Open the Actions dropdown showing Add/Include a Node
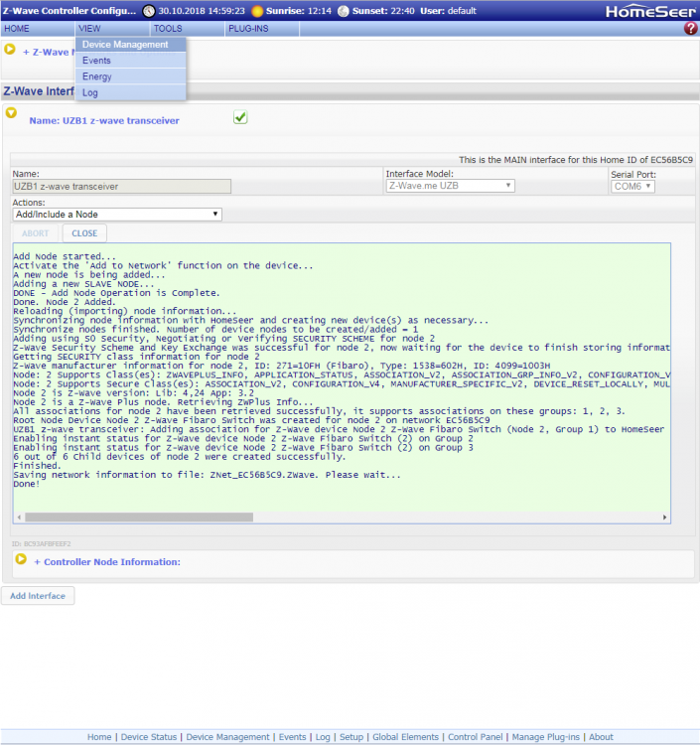This screenshot has width=700, height=745. point(117,214)
